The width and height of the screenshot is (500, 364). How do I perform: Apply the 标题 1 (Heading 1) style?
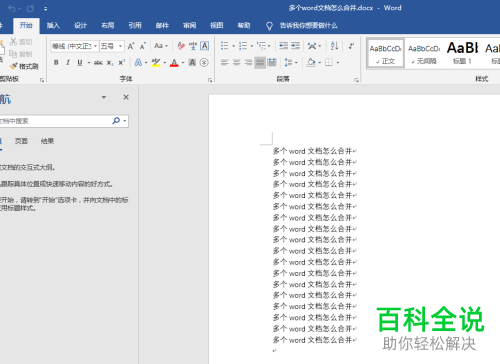[x=462, y=53]
